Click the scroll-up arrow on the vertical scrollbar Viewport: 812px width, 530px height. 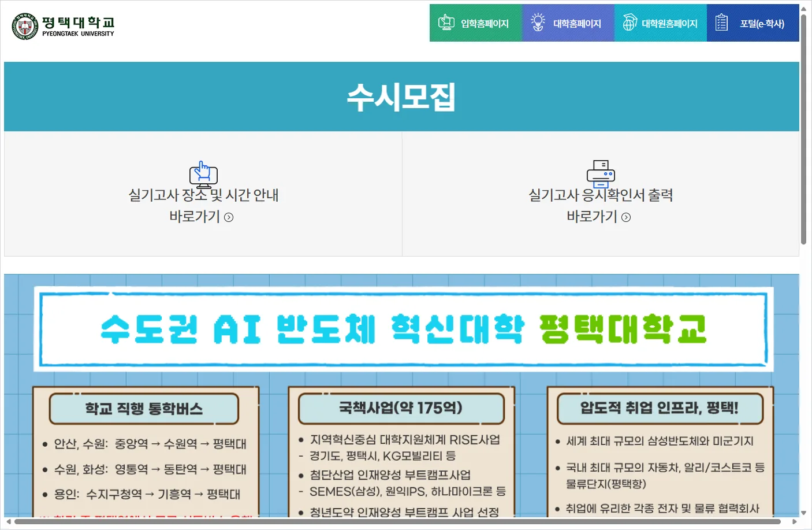803,9
